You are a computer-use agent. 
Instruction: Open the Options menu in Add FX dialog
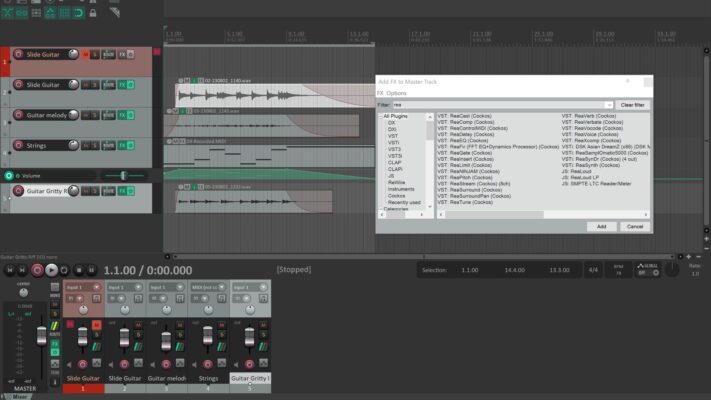(396, 93)
